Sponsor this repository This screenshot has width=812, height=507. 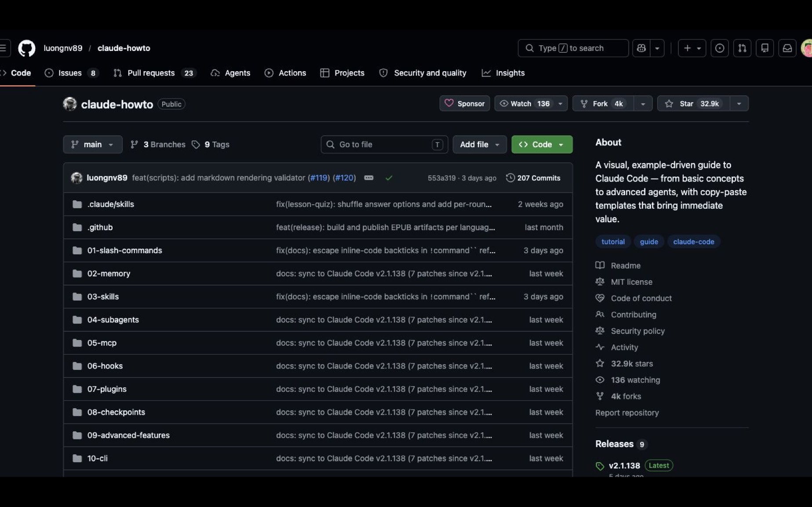(465, 104)
